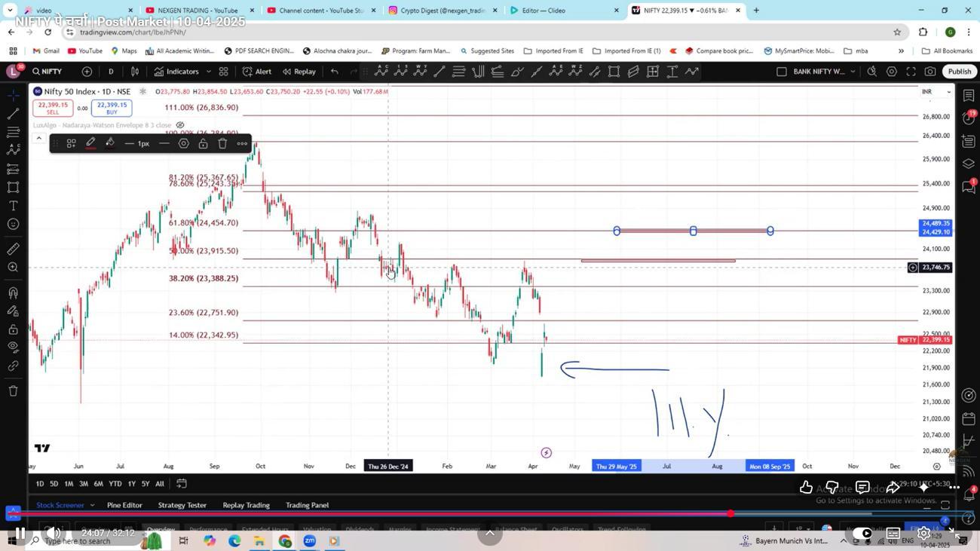Switch to the Pine Editor tab
This screenshot has height=551, width=980.
click(x=124, y=505)
